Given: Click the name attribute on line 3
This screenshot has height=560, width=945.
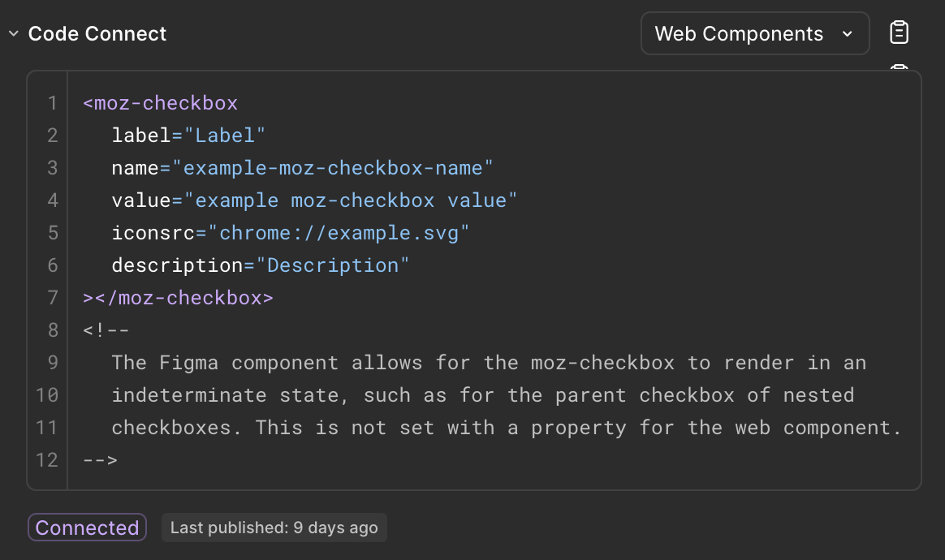Looking at the screenshot, I should [134, 167].
